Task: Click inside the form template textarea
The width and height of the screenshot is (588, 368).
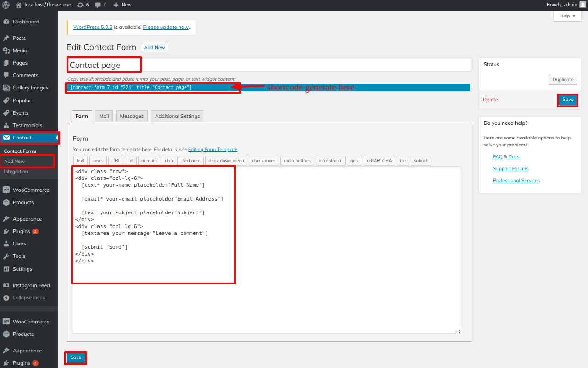Action: tap(267, 250)
